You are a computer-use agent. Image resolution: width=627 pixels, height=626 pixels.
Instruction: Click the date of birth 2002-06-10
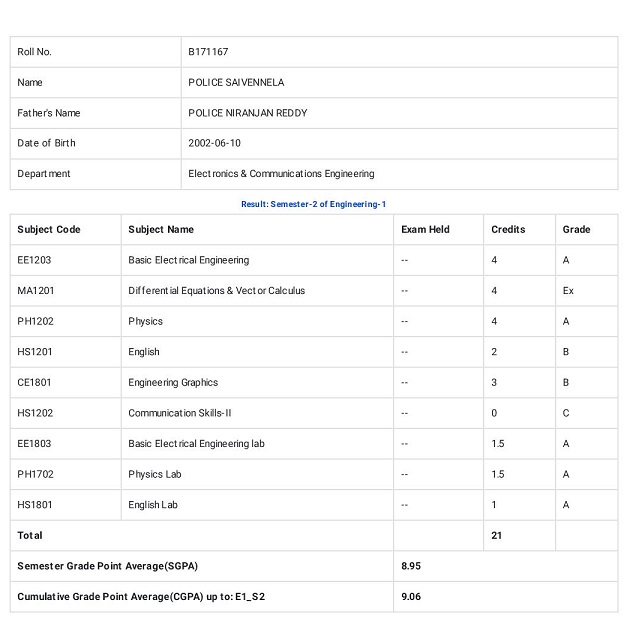(x=214, y=143)
